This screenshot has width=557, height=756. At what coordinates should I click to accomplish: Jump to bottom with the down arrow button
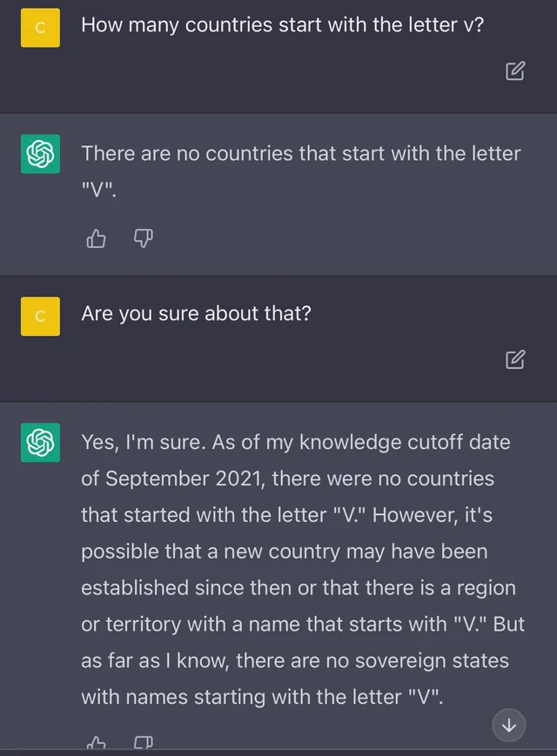pyautogui.click(x=509, y=726)
